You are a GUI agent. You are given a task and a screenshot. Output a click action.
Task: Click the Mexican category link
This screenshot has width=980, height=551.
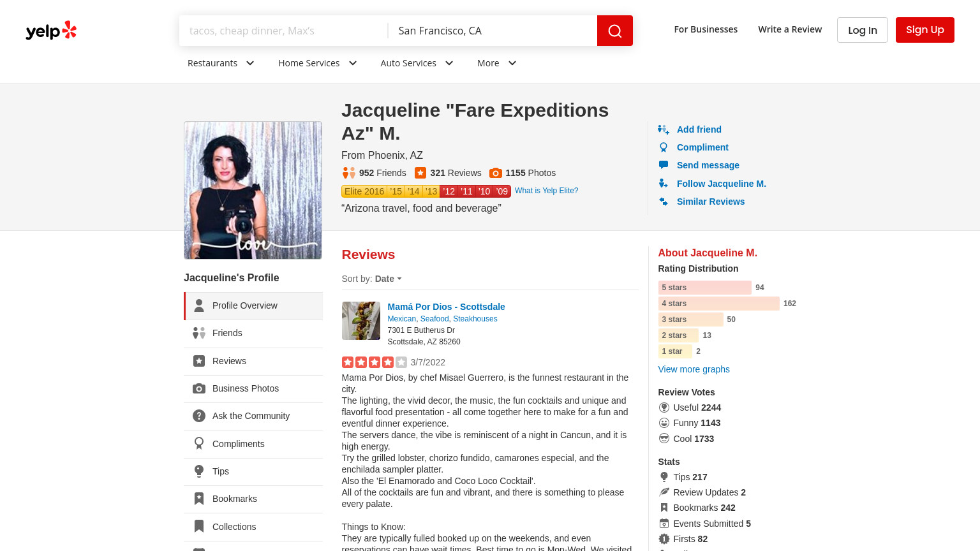(x=401, y=319)
